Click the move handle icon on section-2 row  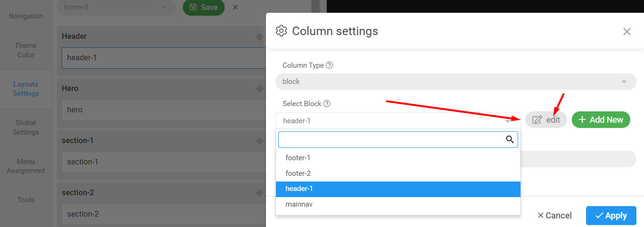260,193
